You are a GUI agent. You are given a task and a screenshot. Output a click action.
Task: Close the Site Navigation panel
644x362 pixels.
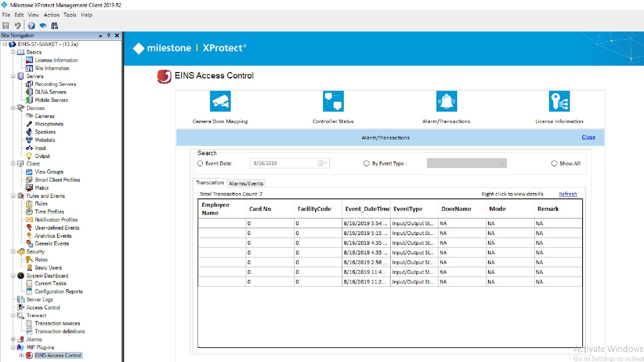pos(117,36)
